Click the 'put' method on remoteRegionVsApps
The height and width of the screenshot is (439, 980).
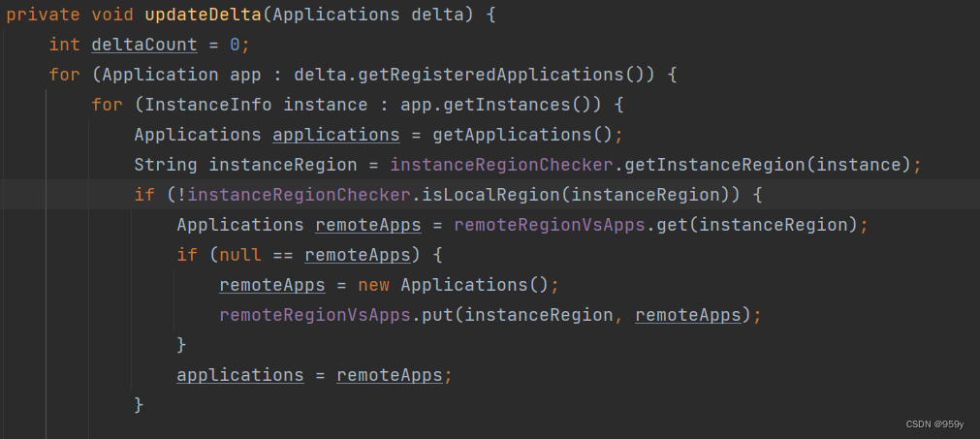point(437,315)
